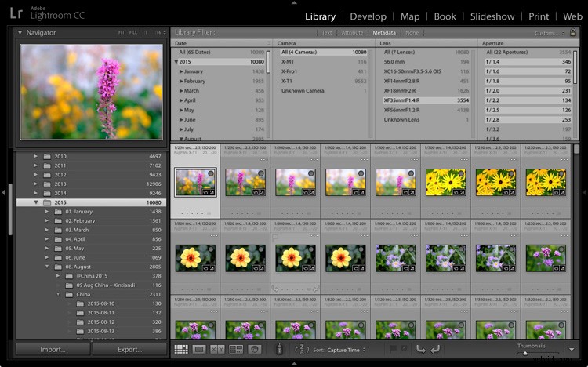Switch to Grid view icon
The image size is (588, 367).
coord(181,350)
